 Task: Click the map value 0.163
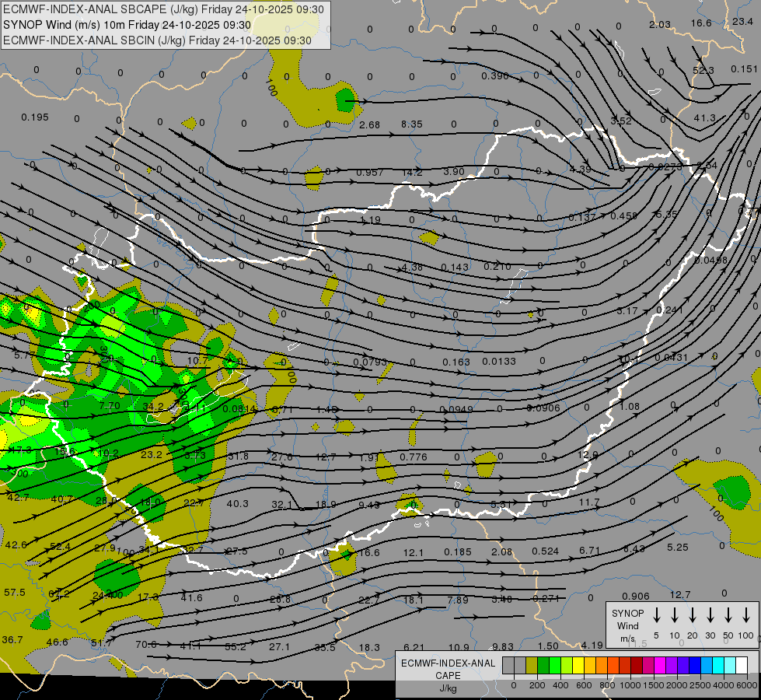coord(456,362)
